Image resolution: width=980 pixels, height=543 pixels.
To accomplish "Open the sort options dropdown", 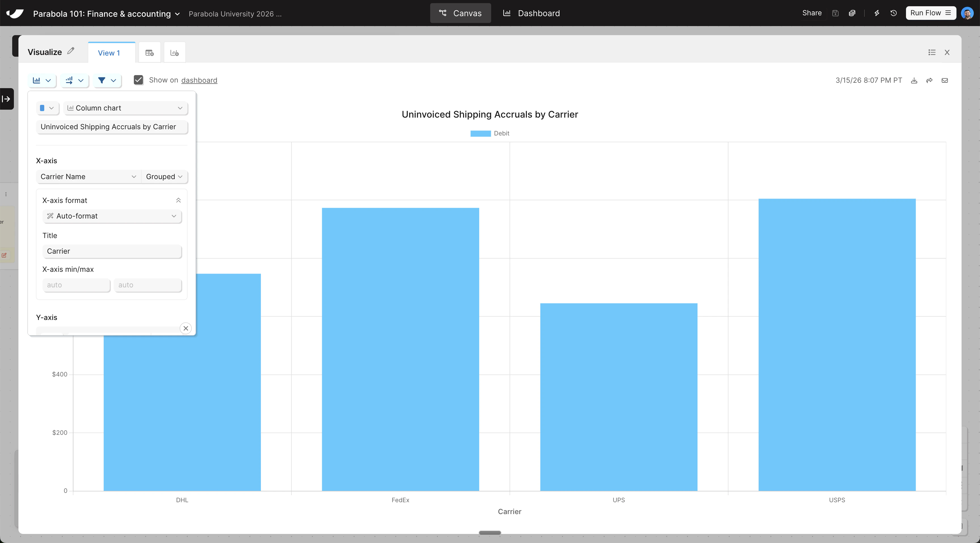I will tap(75, 80).
